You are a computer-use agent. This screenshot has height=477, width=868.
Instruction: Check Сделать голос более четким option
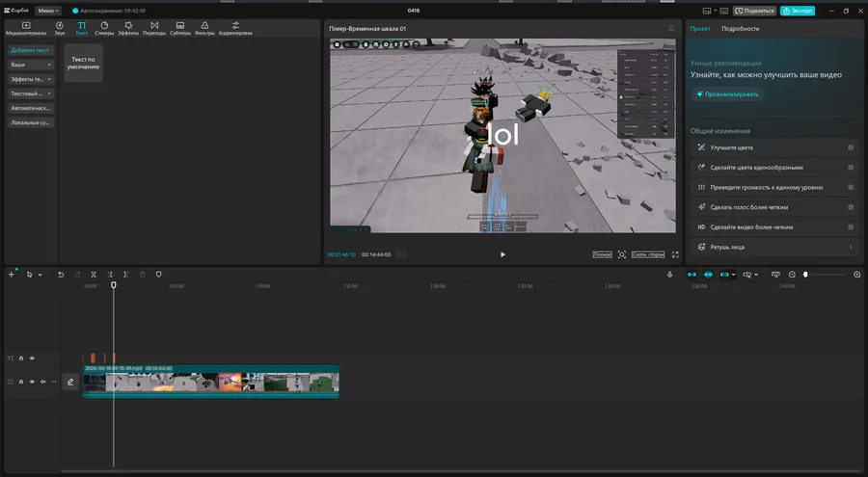[851, 207]
